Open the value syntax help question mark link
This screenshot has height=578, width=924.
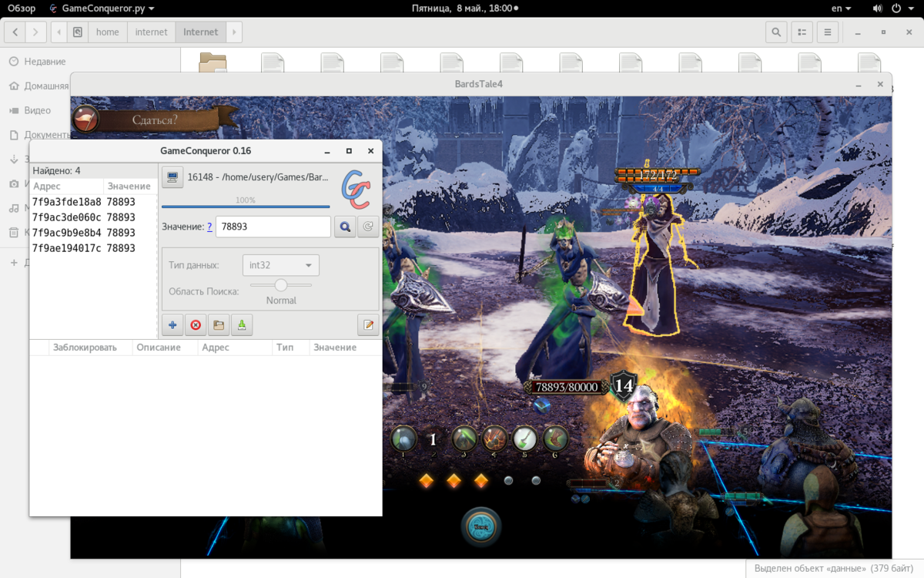pyautogui.click(x=210, y=227)
